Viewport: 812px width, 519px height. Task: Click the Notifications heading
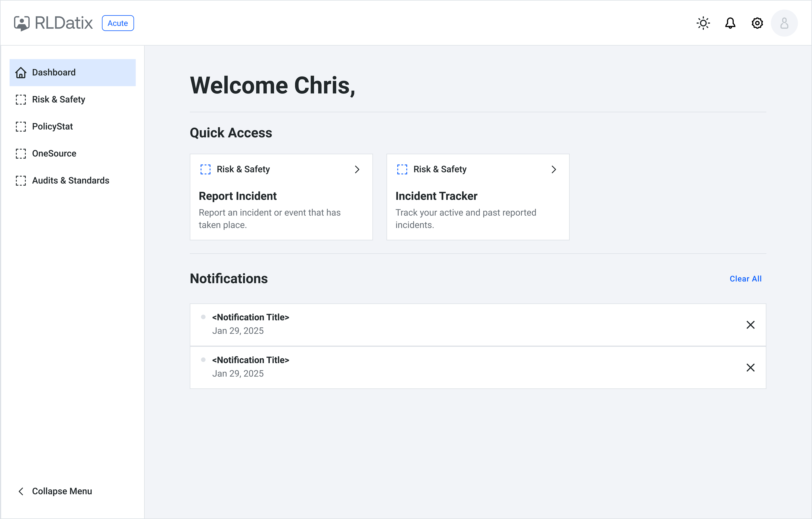[x=229, y=279]
